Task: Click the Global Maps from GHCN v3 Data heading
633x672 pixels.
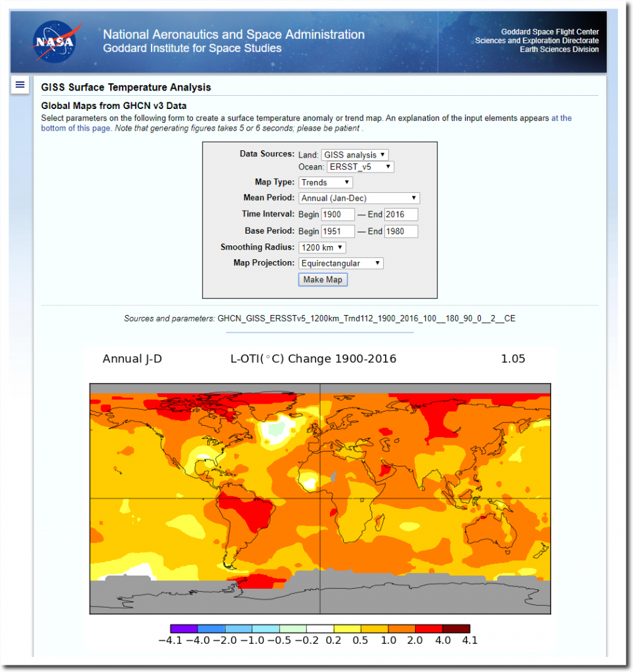Action: pyautogui.click(x=114, y=106)
